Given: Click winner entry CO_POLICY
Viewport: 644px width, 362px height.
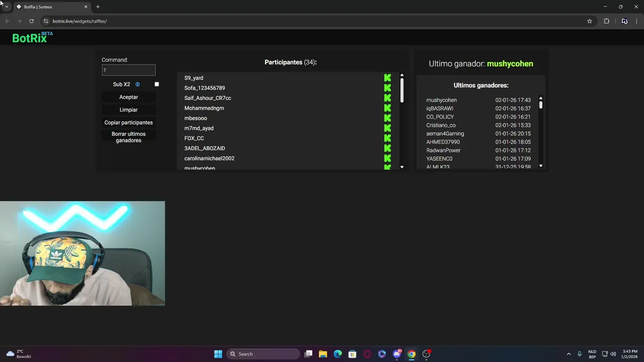Looking at the screenshot, I should [440, 117].
